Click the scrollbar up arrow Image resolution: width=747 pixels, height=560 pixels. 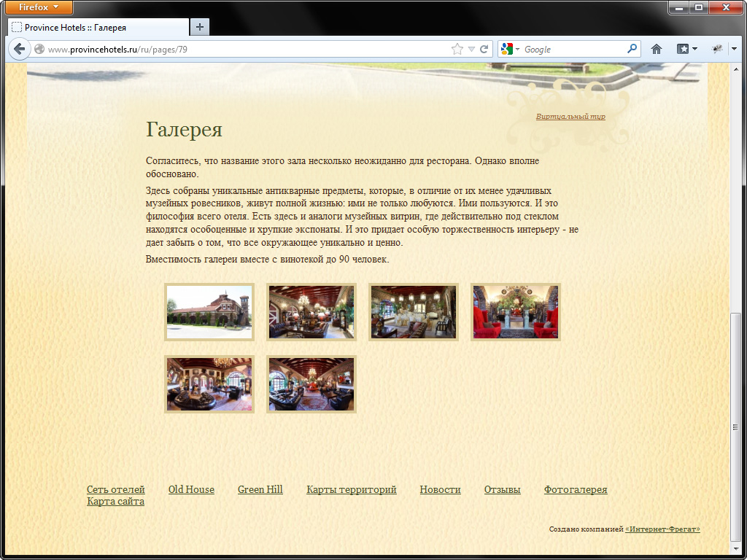coord(735,69)
